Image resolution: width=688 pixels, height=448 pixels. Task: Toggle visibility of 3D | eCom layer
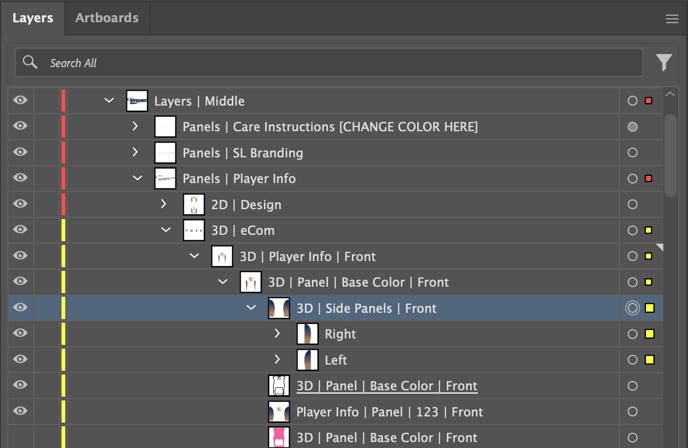(x=20, y=231)
